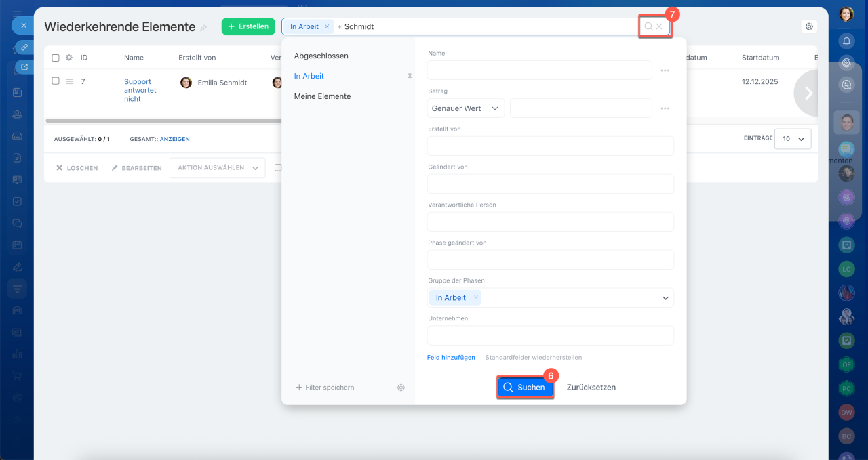868x460 pixels.
Task: Click the Name filter input field
Action: pyautogui.click(x=540, y=70)
